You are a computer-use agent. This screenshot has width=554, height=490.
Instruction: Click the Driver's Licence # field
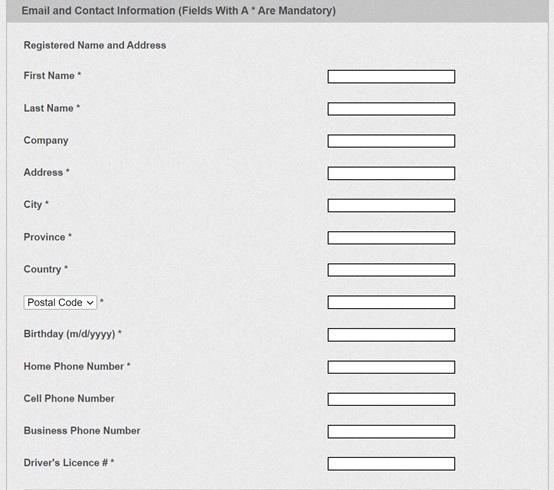391,464
